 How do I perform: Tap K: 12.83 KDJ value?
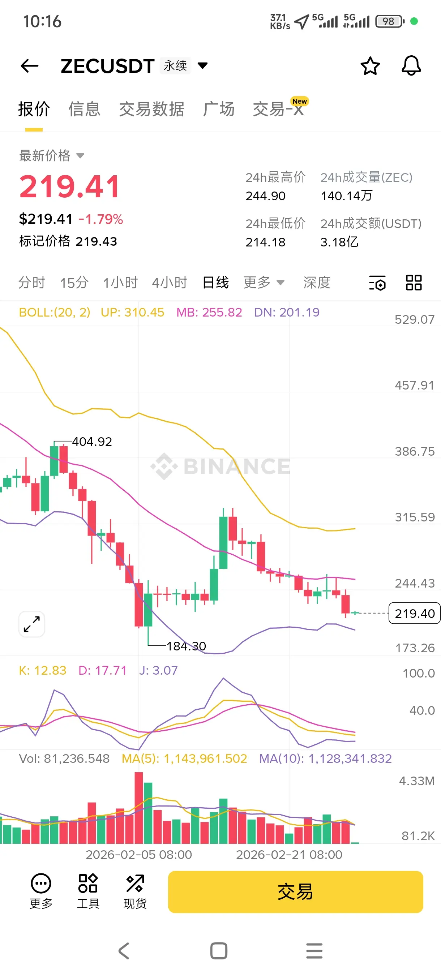[x=43, y=670]
